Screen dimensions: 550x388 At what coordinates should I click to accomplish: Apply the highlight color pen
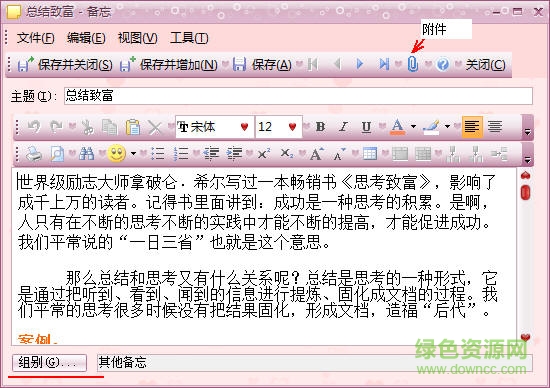(x=431, y=127)
